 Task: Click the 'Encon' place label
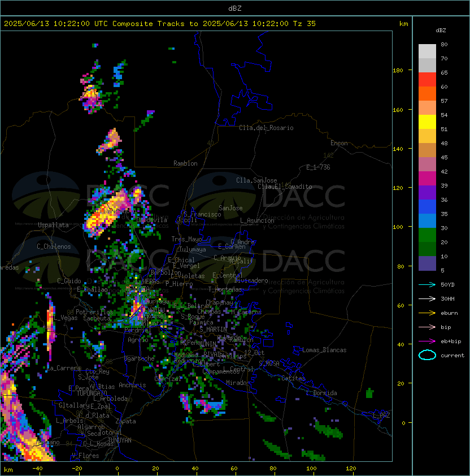(x=339, y=143)
